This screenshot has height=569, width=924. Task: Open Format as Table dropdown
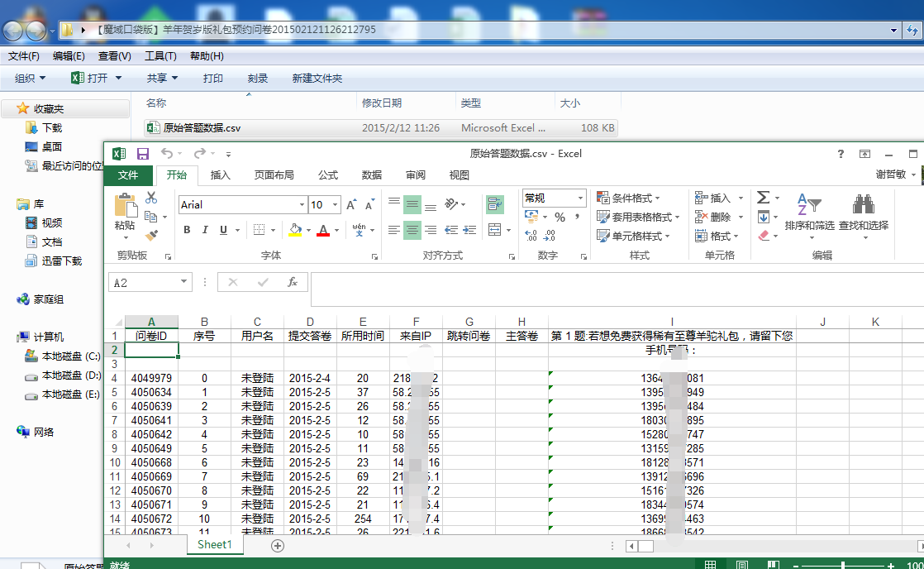pos(638,217)
